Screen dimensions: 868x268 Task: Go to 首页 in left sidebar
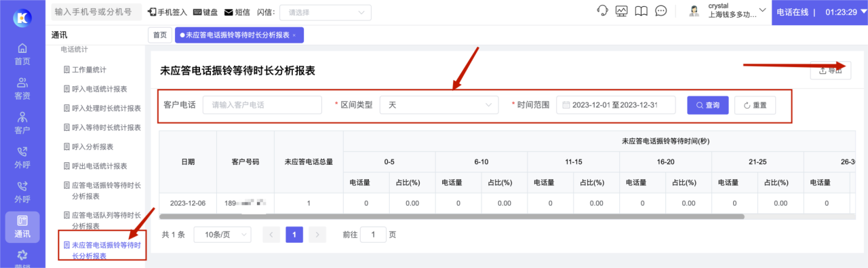tap(22, 54)
